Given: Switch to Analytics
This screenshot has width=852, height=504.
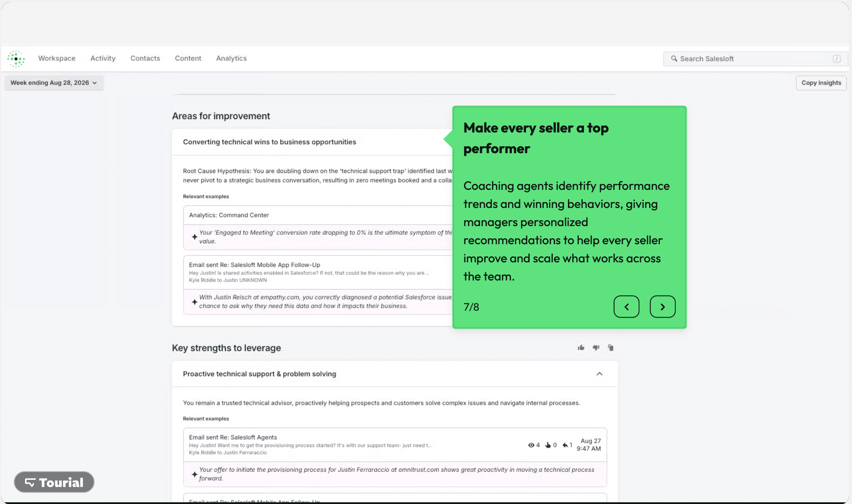Looking at the screenshot, I should tap(231, 58).
